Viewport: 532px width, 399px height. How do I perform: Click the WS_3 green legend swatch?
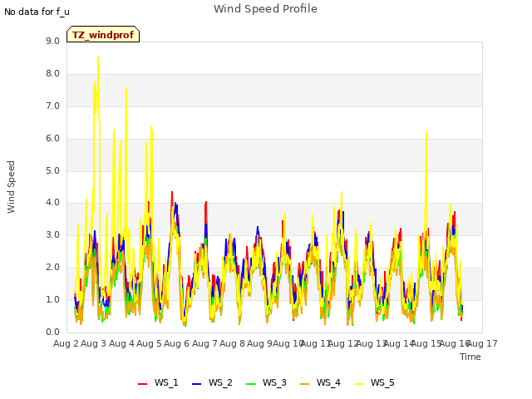point(251,384)
